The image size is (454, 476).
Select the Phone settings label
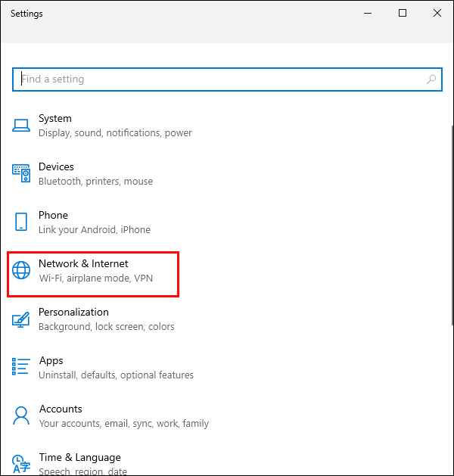click(x=53, y=215)
